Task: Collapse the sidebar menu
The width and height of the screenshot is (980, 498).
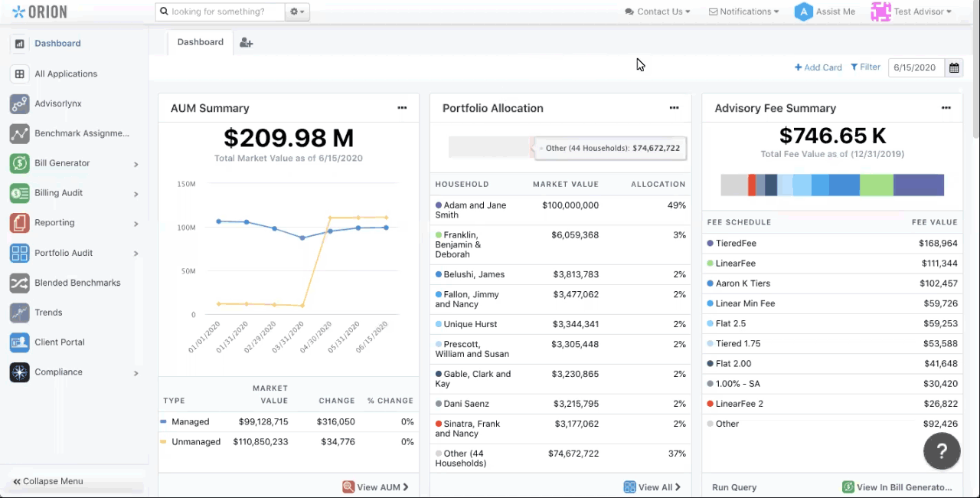Action: 48,481
